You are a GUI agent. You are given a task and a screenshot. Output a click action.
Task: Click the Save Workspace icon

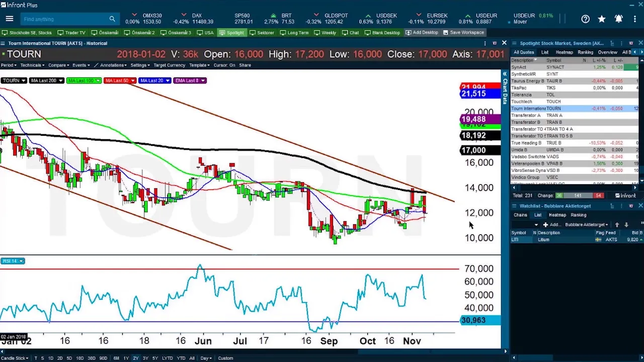[x=446, y=33]
